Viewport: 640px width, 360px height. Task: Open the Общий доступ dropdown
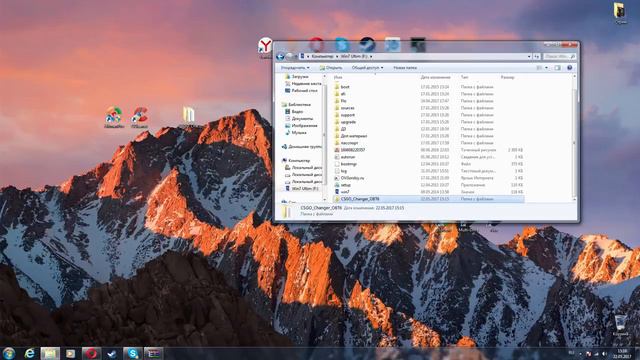click(367, 68)
